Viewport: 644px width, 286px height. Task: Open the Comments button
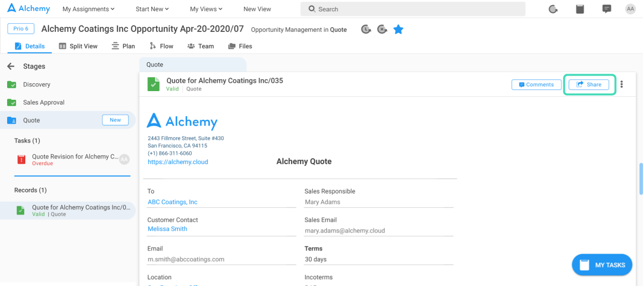coord(536,84)
